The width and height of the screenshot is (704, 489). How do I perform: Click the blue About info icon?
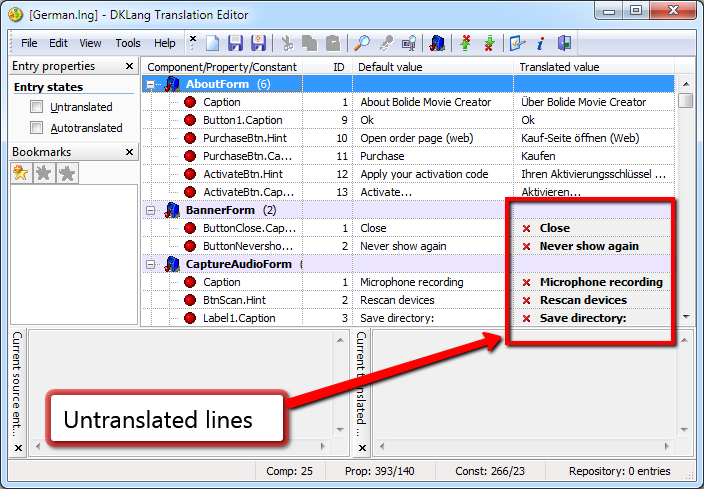tap(541, 43)
